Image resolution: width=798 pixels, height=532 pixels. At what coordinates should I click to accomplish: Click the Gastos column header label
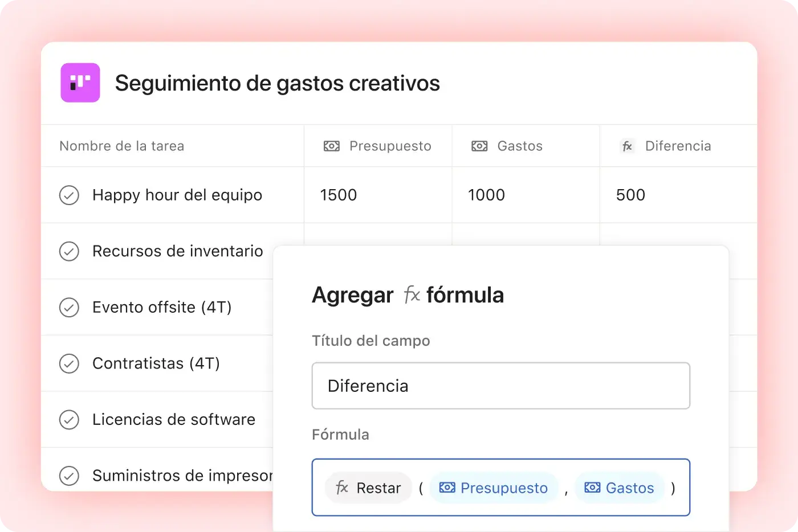click(520, 146)
